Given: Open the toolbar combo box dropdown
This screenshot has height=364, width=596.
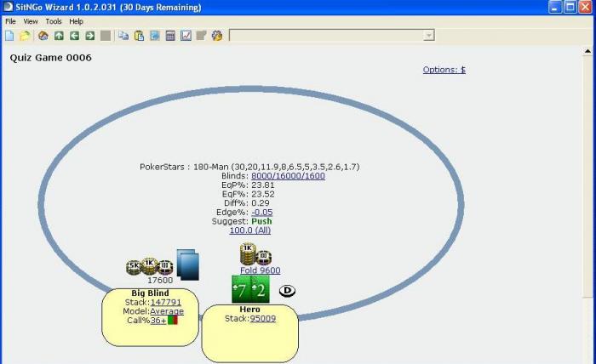Looking at the screenshot, I should click(x=429, y=36).
